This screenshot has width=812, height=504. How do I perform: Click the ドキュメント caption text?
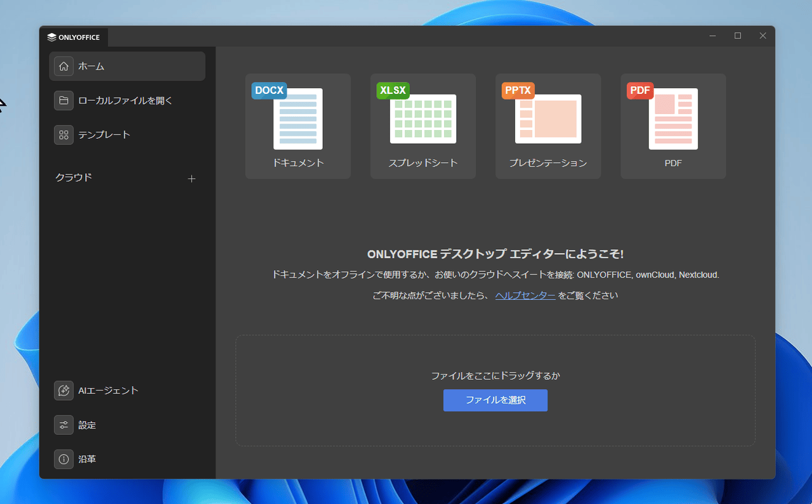(298, 163)
